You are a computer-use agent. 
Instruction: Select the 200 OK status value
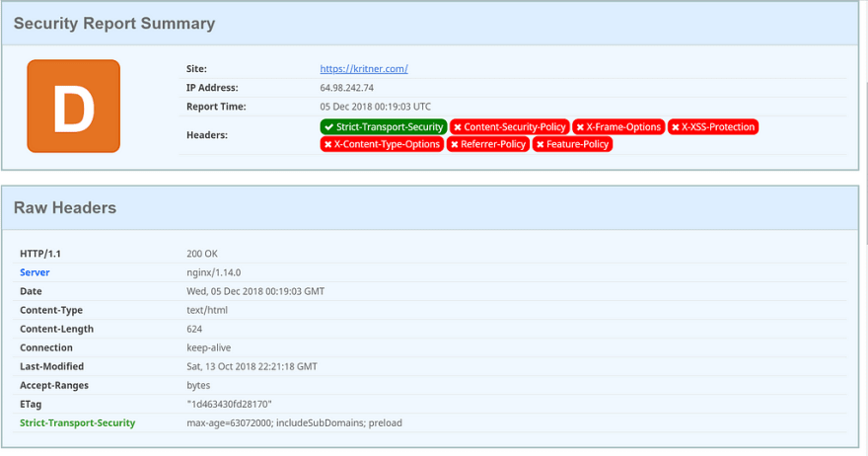pos(202,254)
